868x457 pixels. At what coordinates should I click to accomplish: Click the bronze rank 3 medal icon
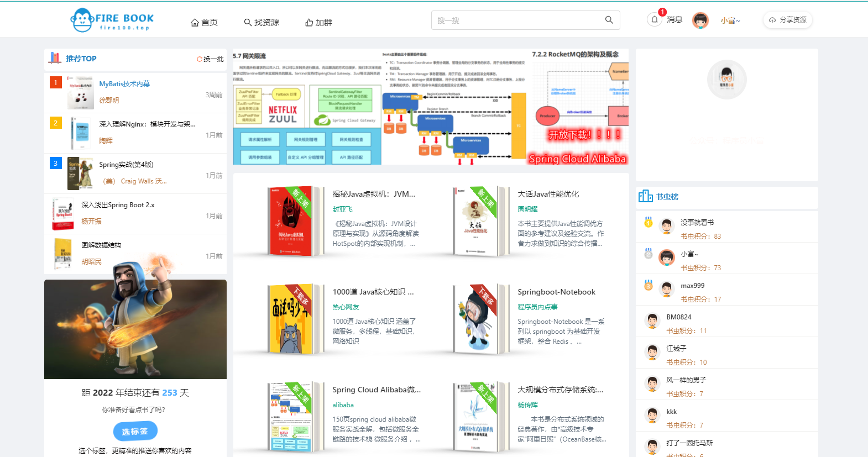click(x=649, y=285)
